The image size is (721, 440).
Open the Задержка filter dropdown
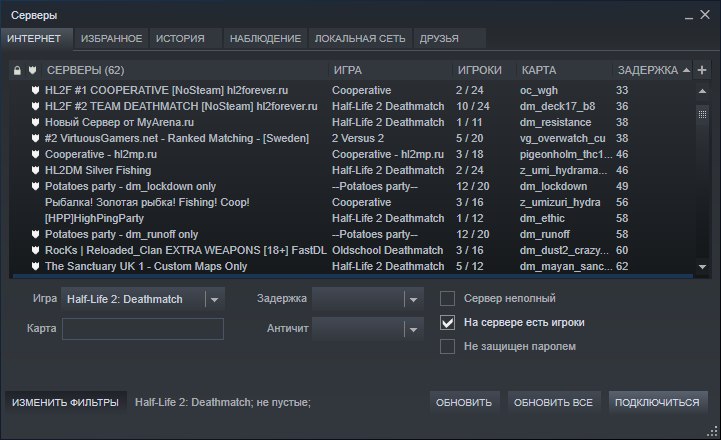[x=367, y=299]
